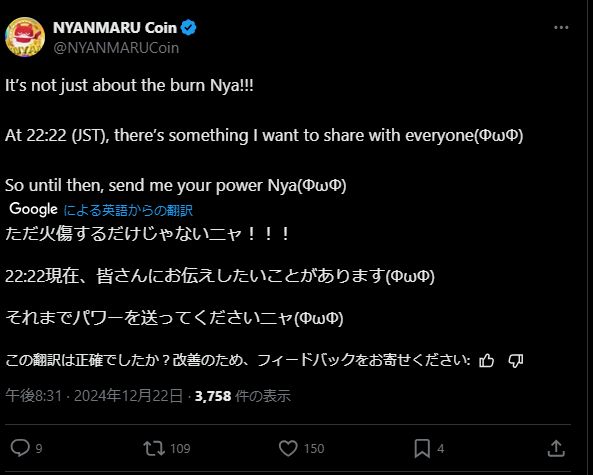593x475 pixels.
Task: Bookmark this post
Action: tap(422, 449)
